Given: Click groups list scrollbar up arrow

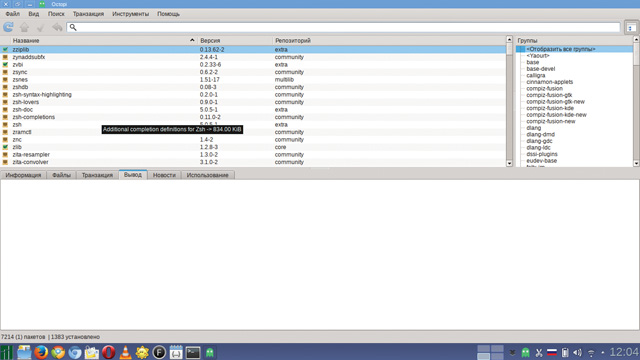Looking at the screenshot, I should click(636, 39).
